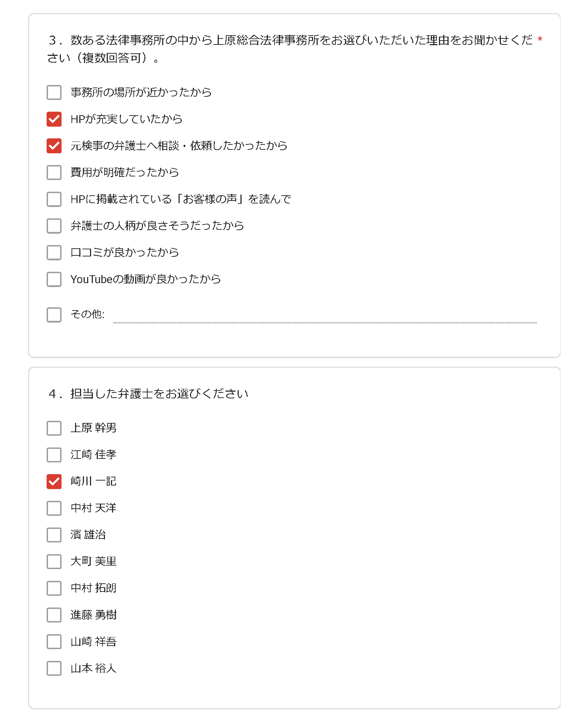Image resolution: width=588 pixels, height=721 pixels.
Task: Select the 濱 雄治 checkbox
Action: (54, 535)
